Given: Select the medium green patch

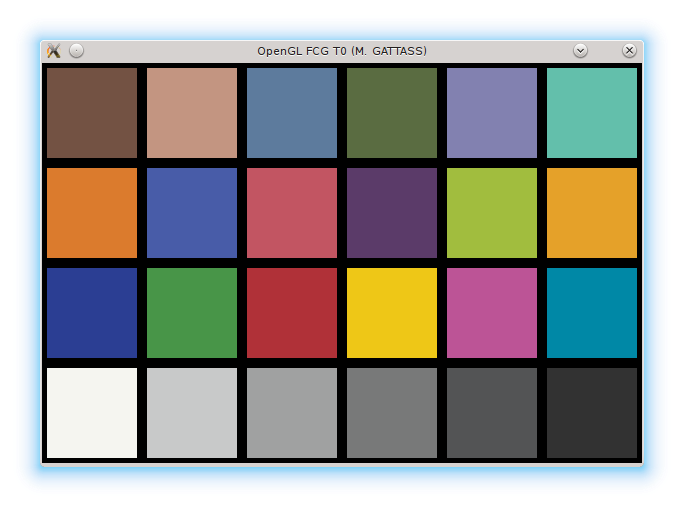Looking at the screenshot, I should point(192,313).
